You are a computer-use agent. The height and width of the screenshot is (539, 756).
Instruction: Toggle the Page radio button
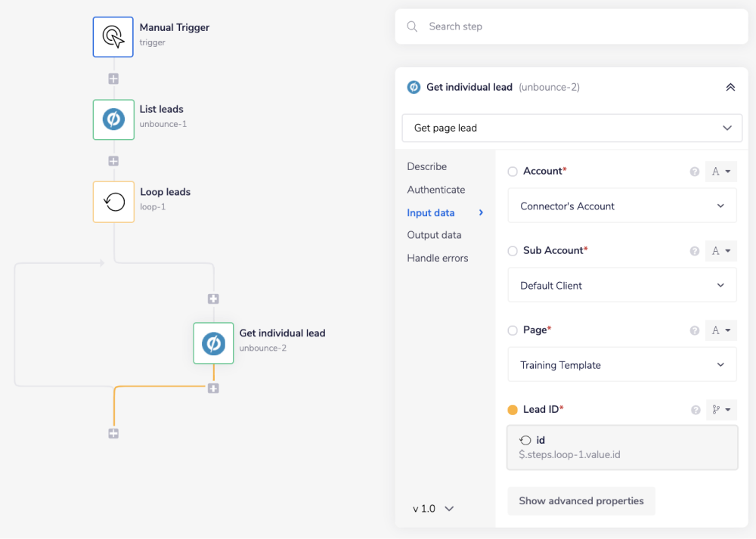pyautogui.click(x=513, y=330)
